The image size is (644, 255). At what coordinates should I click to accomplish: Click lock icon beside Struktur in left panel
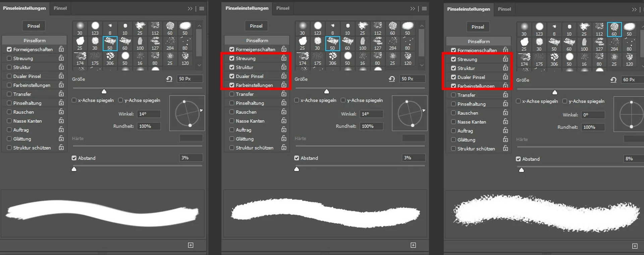pos(61,67)
